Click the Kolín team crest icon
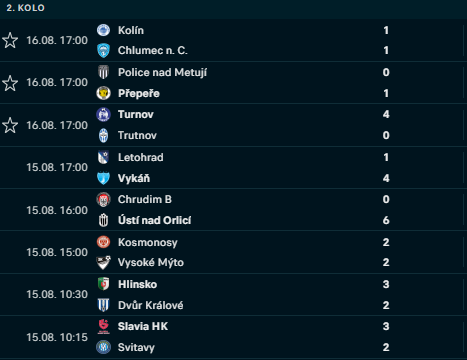467x360 pixels. (103, 30)
